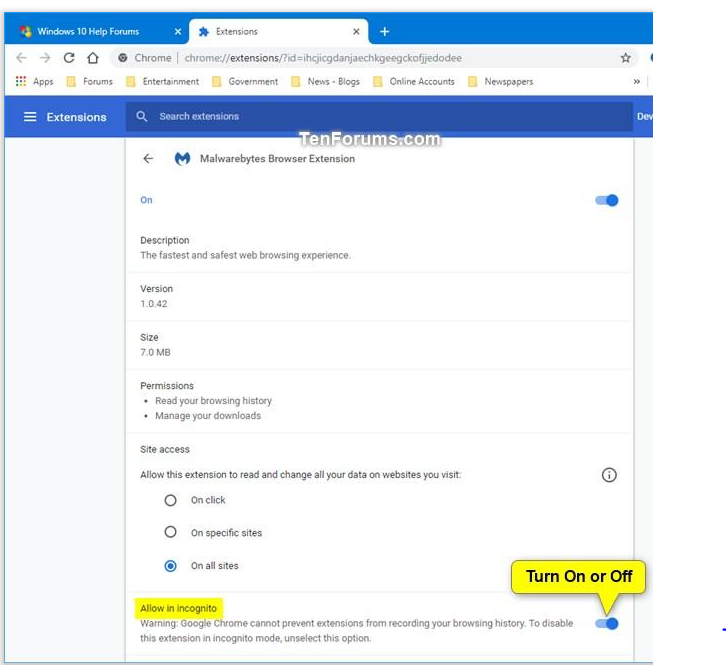Click the browser forward arrow
Screen dimensions: 726x665
pyautogui.click(x=45, y=58)
